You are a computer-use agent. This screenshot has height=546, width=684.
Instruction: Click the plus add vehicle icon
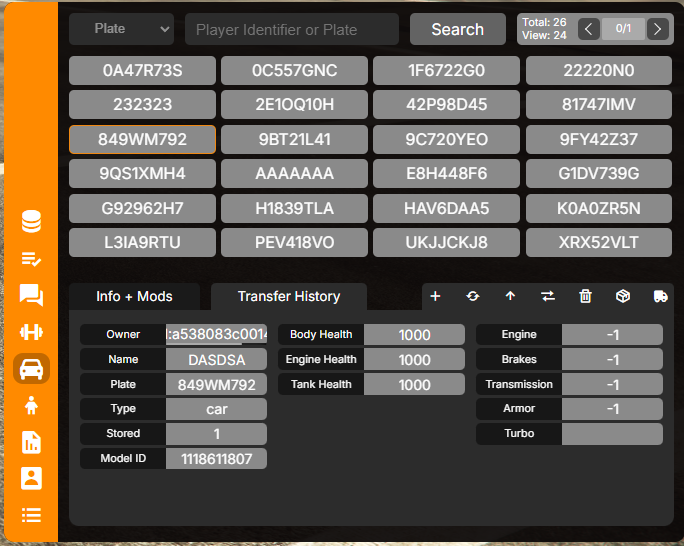tap(435, 296)
